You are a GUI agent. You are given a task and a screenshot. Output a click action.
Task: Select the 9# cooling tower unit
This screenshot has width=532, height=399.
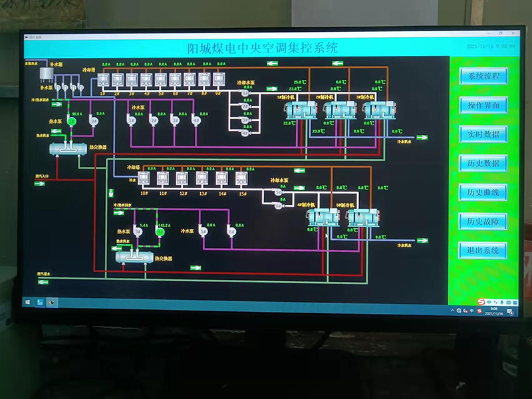pyautogui.click(x=219, y=80)
